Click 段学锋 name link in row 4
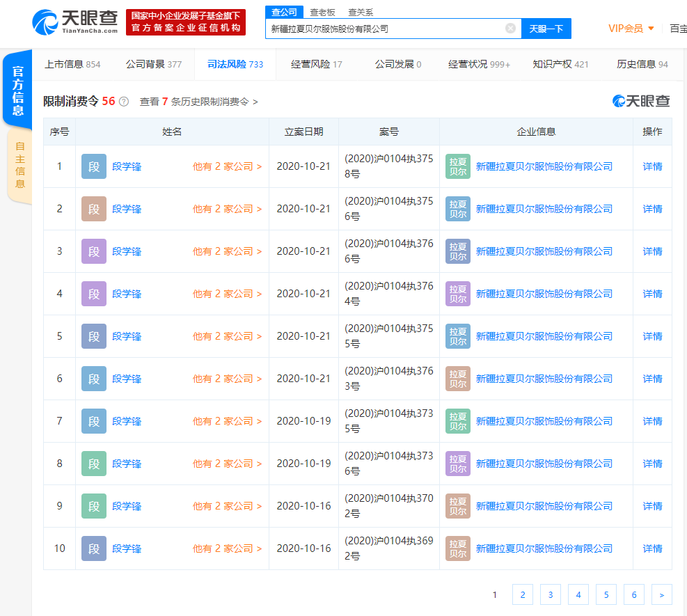Viewport: 687px width, 616px height. [x=127, y=294]
